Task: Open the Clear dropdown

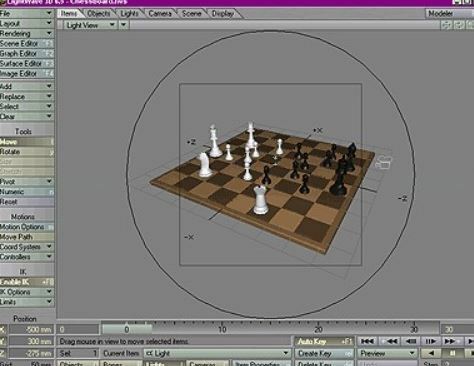Action: tap(27, 116)
